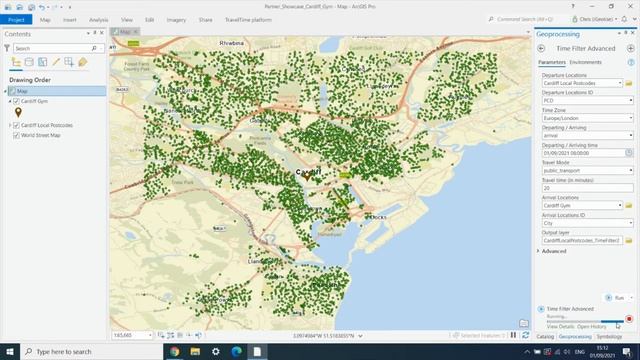Click the Run button

tap(616, 298)
